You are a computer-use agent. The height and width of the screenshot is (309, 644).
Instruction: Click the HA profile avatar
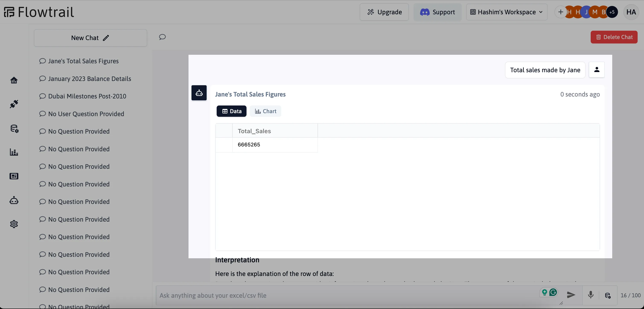click(631, 12)
